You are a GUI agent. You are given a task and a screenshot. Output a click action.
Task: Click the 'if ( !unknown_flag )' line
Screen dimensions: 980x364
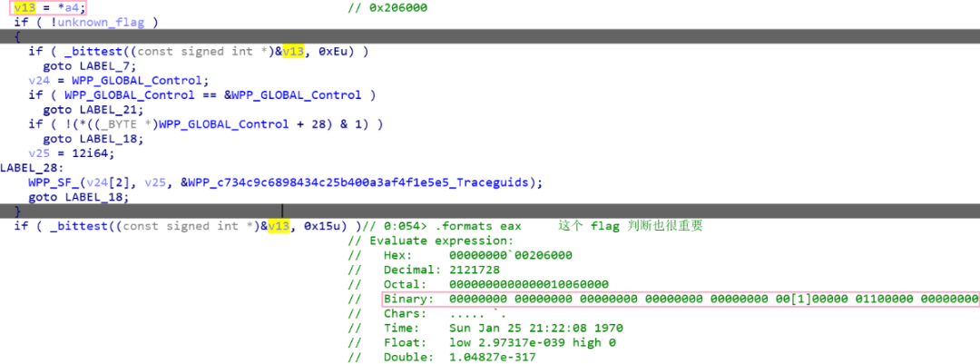coord(85,23)
